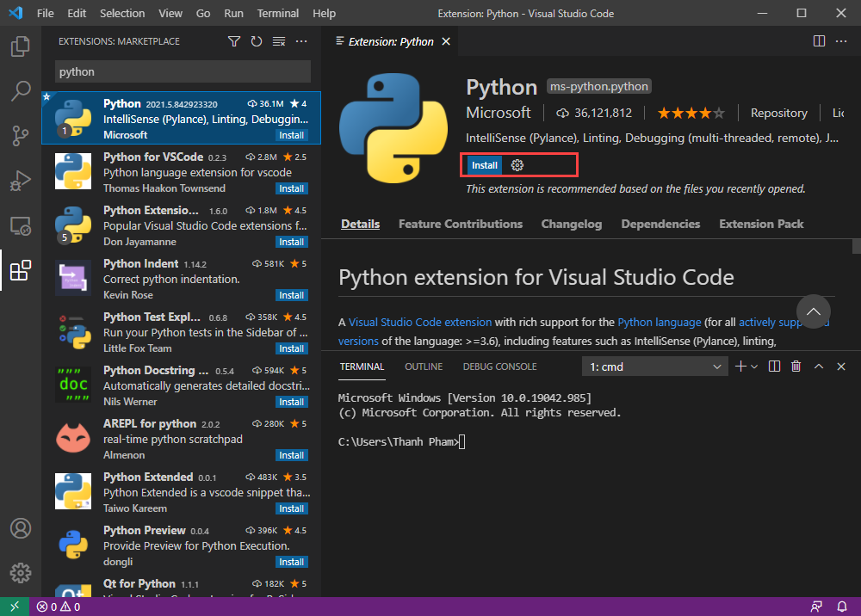Viewport: 861px width, 616px height.
Task: Open Remote Explorer view
Action: (x=21, y=225)
